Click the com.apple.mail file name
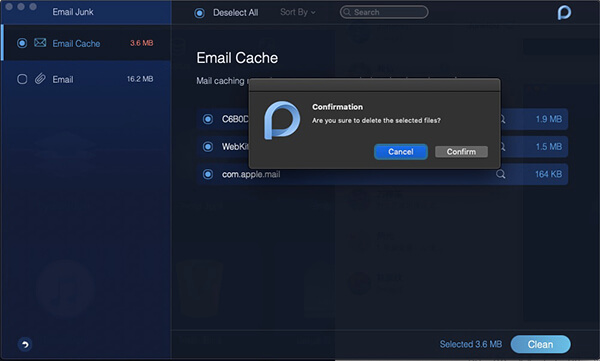Image resolution: width=600 pixels, height=361 pixels. tap(251, 174)
